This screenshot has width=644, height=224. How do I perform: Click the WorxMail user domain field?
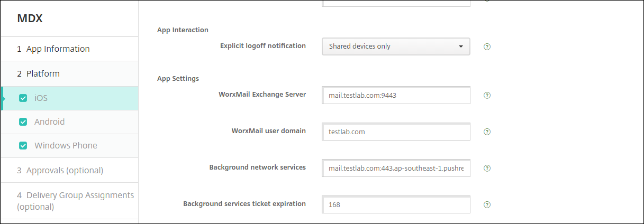(x=396, y=132)
